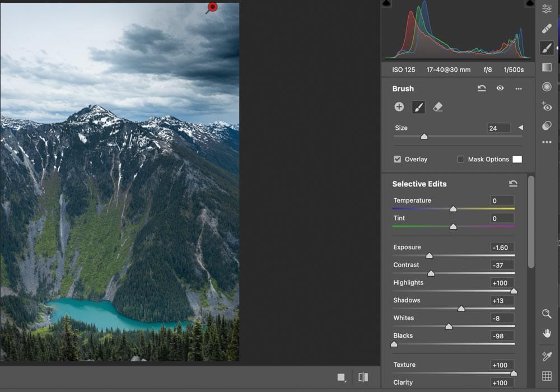Select the Spot Removal bandage tool
The height and width of the screenshot is (392, 560).
547,29
